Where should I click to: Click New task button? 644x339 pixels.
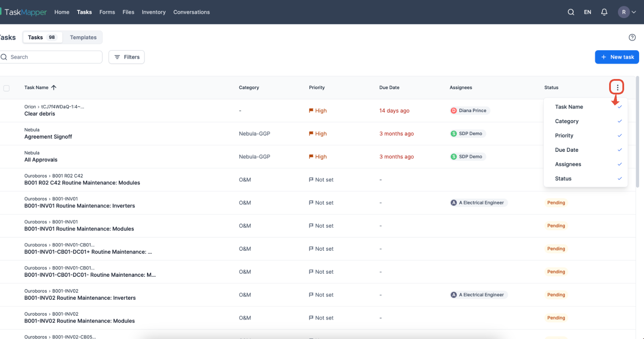(617, 57)
